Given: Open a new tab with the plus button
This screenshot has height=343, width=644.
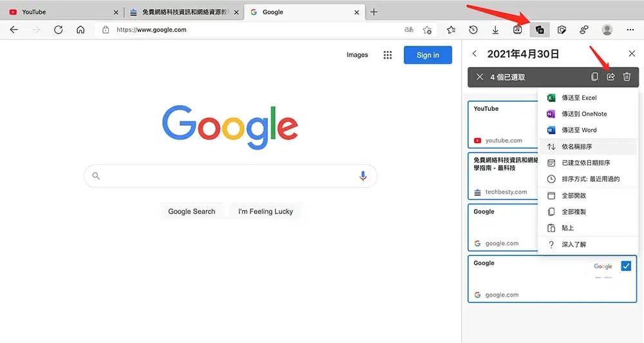Looking at the screenshot, I should pyautogui.click(x=374, y=12).
